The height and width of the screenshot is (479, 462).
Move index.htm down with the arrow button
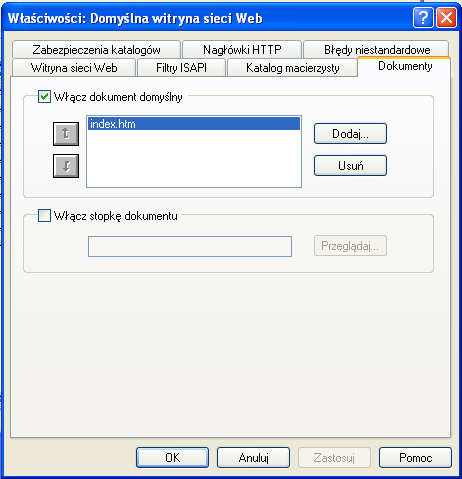(66, 166)
